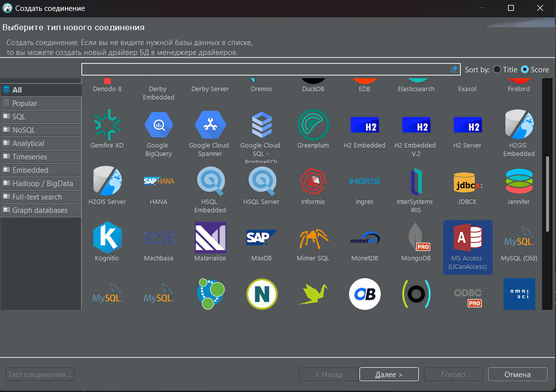Click the Firebird label

519,89
